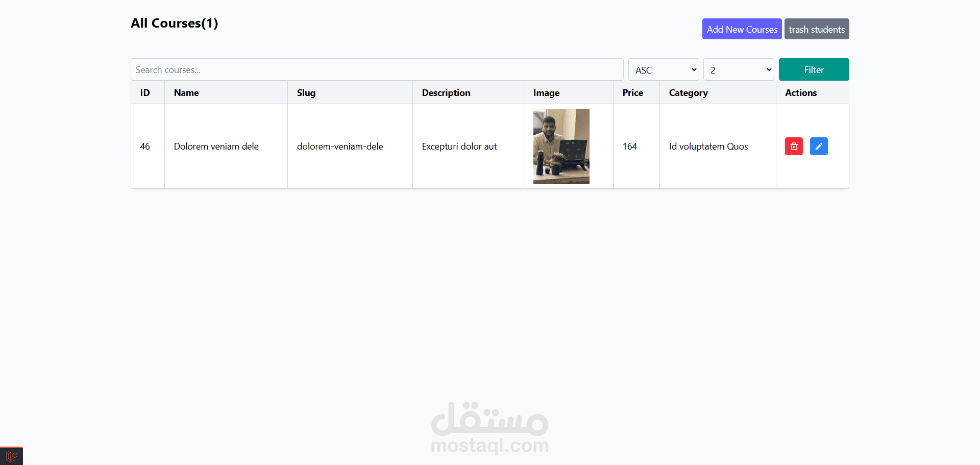Screen dimensions: 980x465
Task: Select the ID cell value 46
Action: pos(145,146)
